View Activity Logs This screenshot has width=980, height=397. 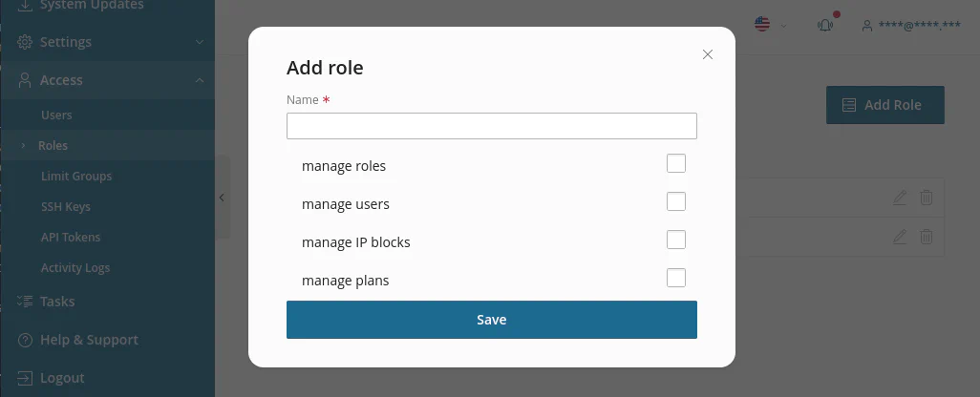pos(75,268)
